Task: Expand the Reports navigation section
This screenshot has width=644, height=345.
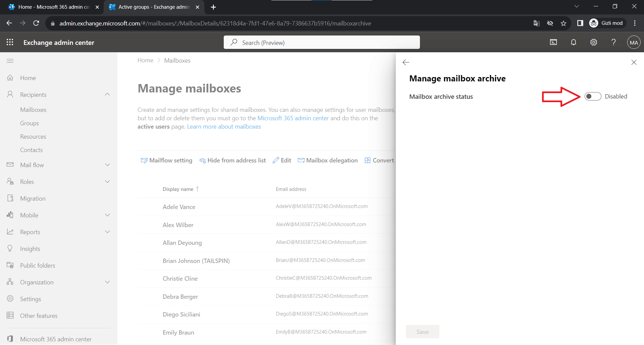Action: [x=107, y=232]
